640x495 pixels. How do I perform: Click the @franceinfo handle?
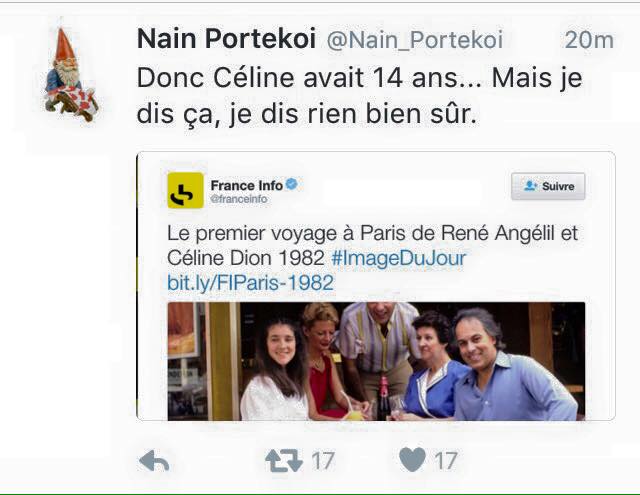point(236,200)
